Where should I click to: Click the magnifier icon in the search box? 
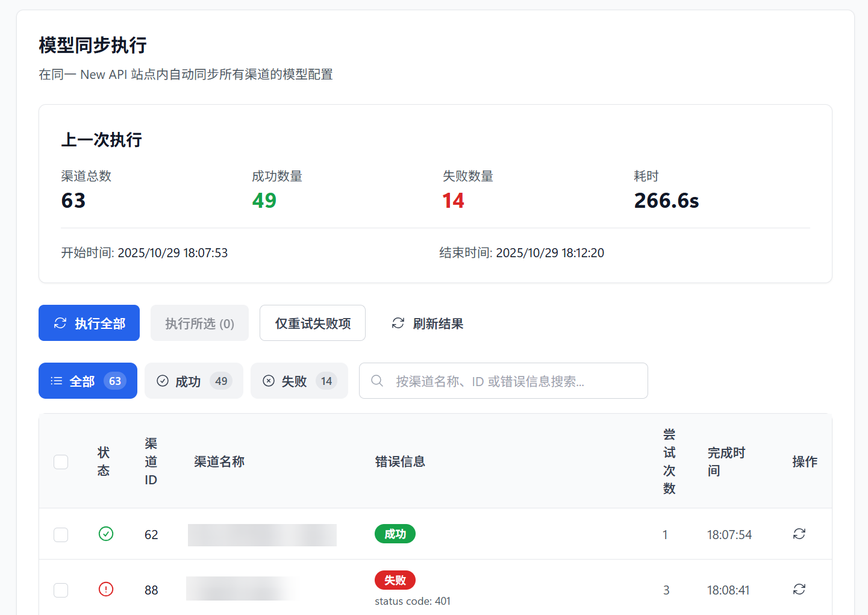click(376, 381)
